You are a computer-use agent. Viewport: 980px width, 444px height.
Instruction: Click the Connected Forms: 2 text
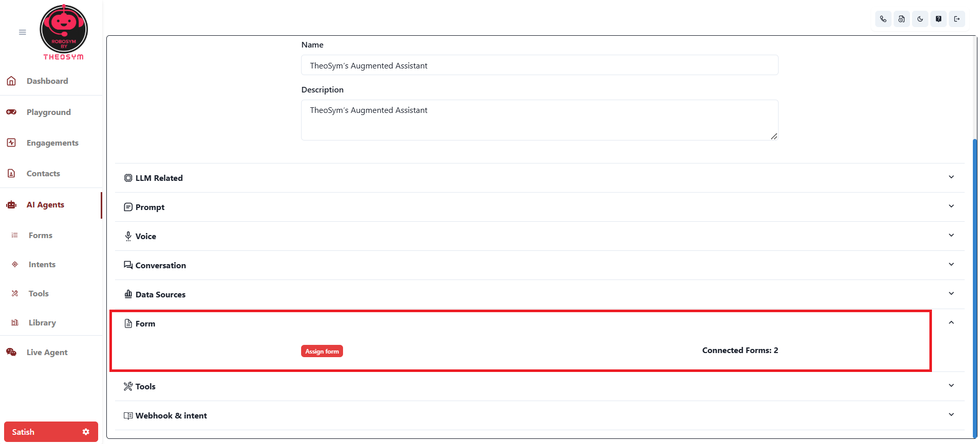(740, 350)
